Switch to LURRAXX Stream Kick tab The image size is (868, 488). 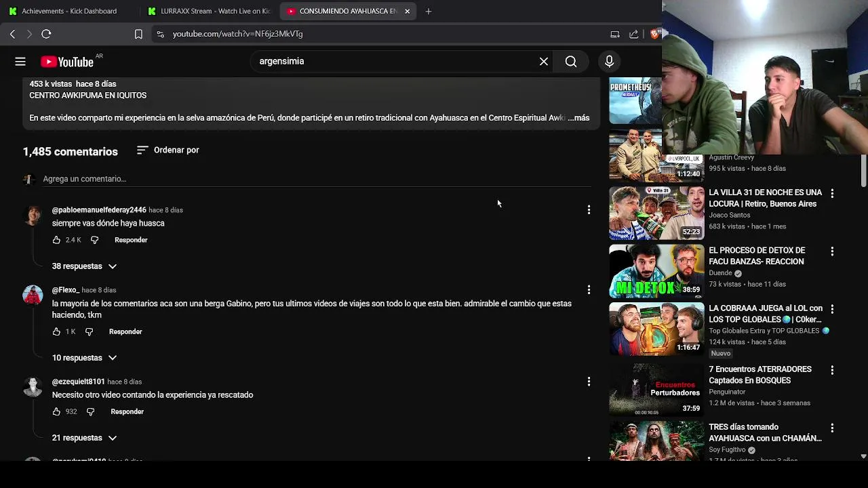click(210, 11)
